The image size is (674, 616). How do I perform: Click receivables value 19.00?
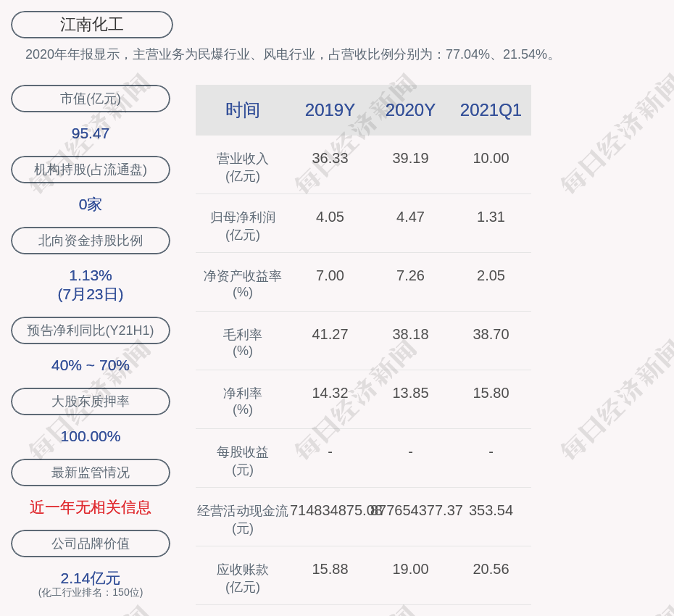click(x=410, y=569)
